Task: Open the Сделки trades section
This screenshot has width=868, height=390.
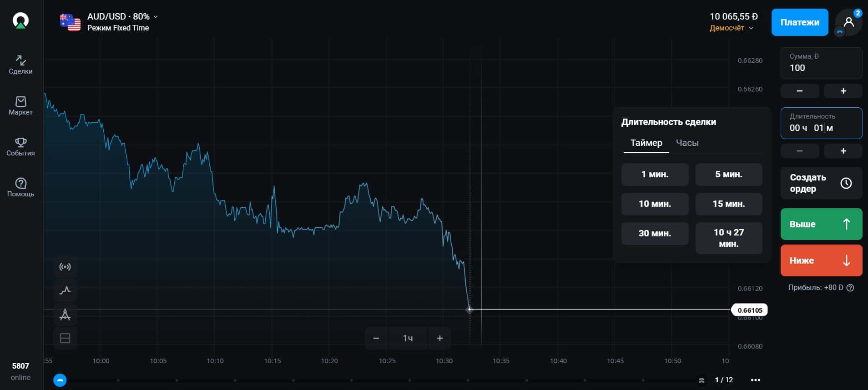Action: click(20, 65)
